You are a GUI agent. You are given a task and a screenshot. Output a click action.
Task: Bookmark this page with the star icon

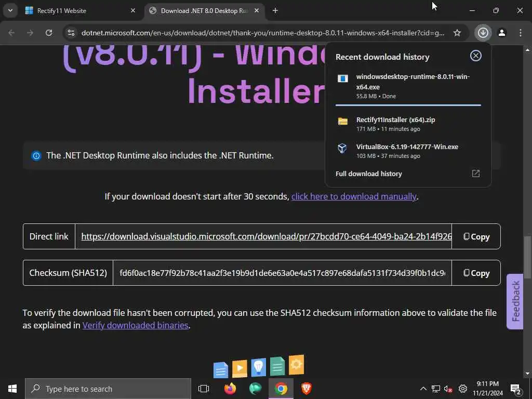(457, 33)
